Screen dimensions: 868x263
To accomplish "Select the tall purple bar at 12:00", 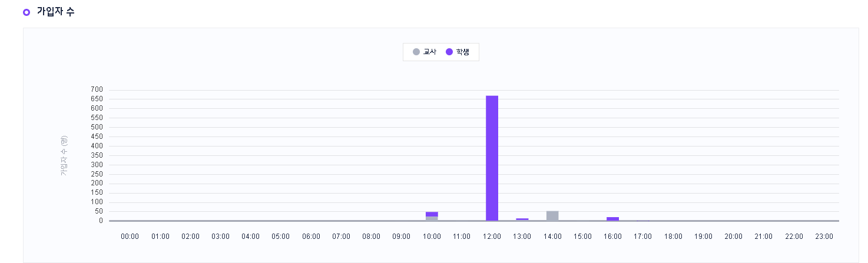I will pyautogui.click(x=492, y=158).
